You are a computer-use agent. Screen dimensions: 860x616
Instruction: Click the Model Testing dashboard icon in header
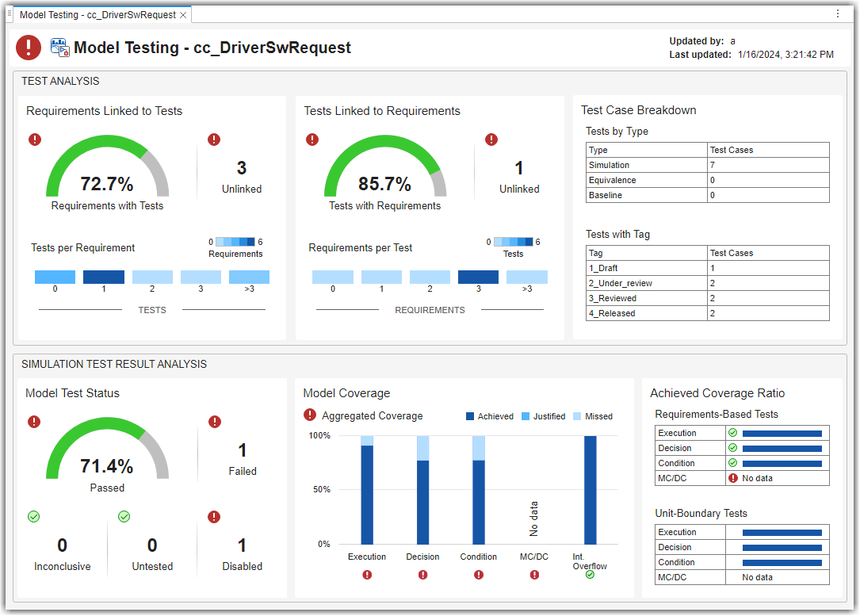point(59,48)
